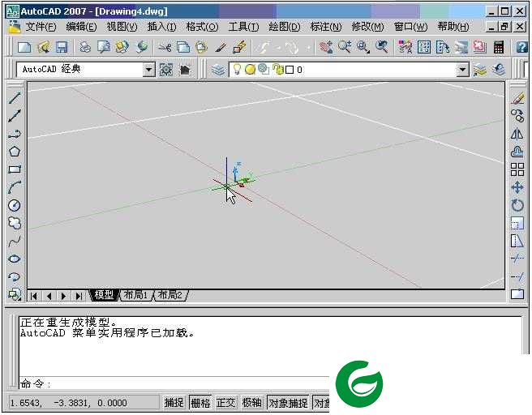Open the QuickCalc calculator icon
The height and width of the screenshot is (415, 532).
click(x=499, y=48)
